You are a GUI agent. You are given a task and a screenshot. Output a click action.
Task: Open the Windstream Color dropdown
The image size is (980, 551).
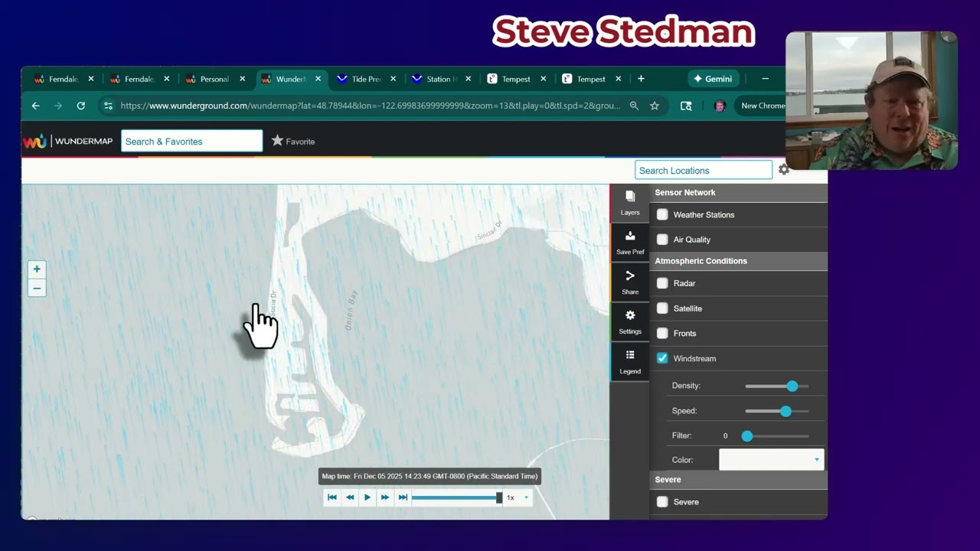point(771,459)
